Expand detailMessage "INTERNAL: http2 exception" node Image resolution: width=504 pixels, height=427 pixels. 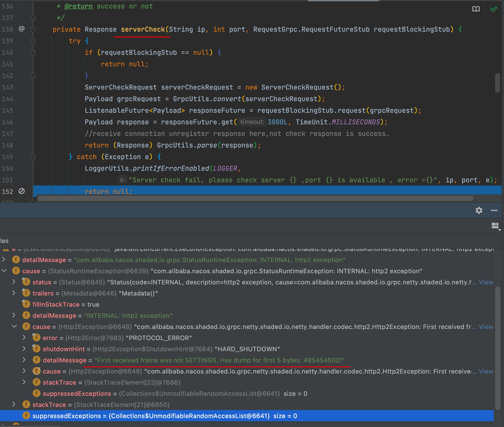point(14,315)
